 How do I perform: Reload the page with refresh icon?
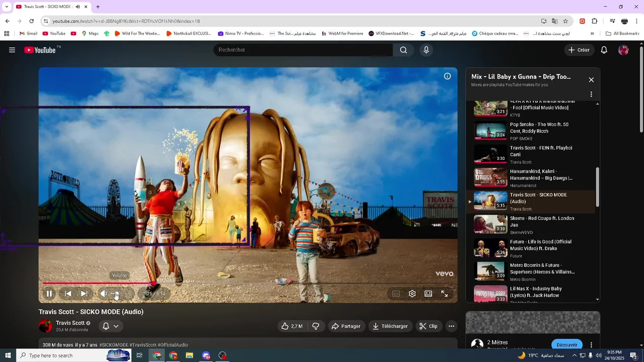[31, 21]
